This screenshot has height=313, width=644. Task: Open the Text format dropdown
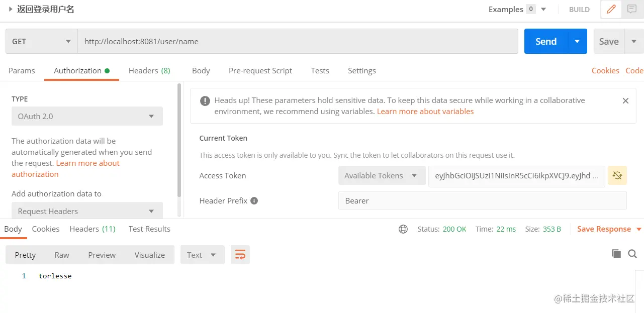coord(201,255)
